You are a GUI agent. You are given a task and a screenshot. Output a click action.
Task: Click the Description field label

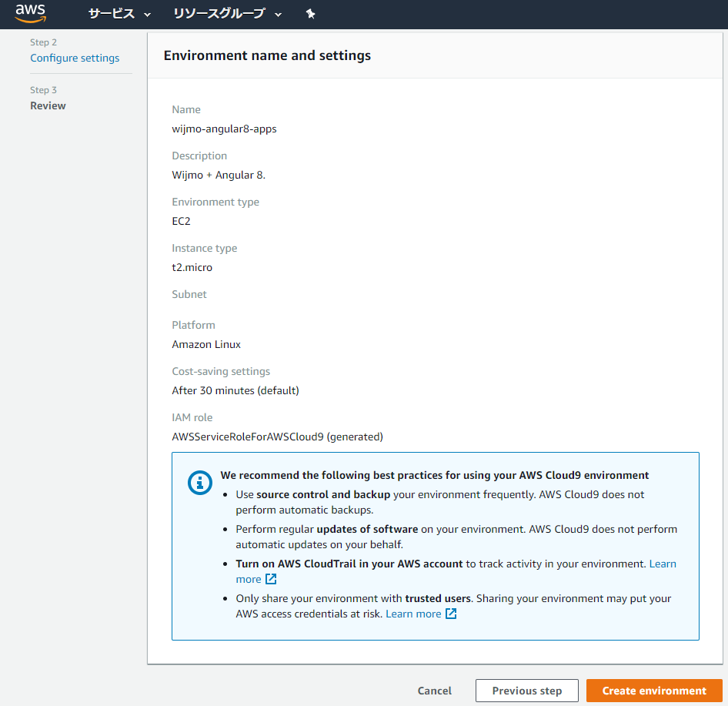(x=199, y=156)
